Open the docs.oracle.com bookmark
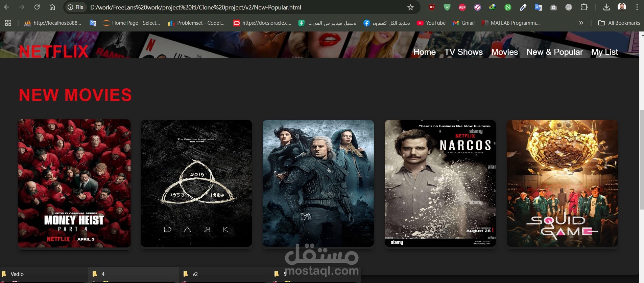 pos(262,23)
